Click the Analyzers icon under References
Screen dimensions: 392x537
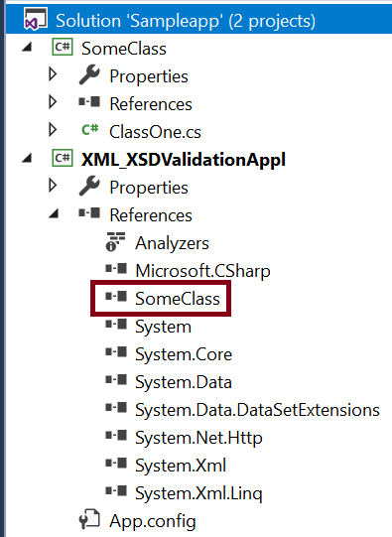click(x=115, y=242)
